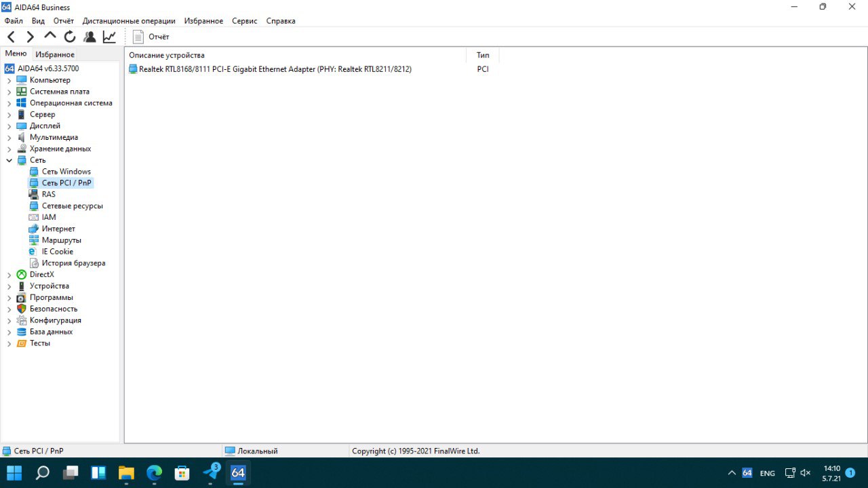Viewport: 868px width, 488px height.
Task: Go up one level with the up arrow
Action: point(50,37)
